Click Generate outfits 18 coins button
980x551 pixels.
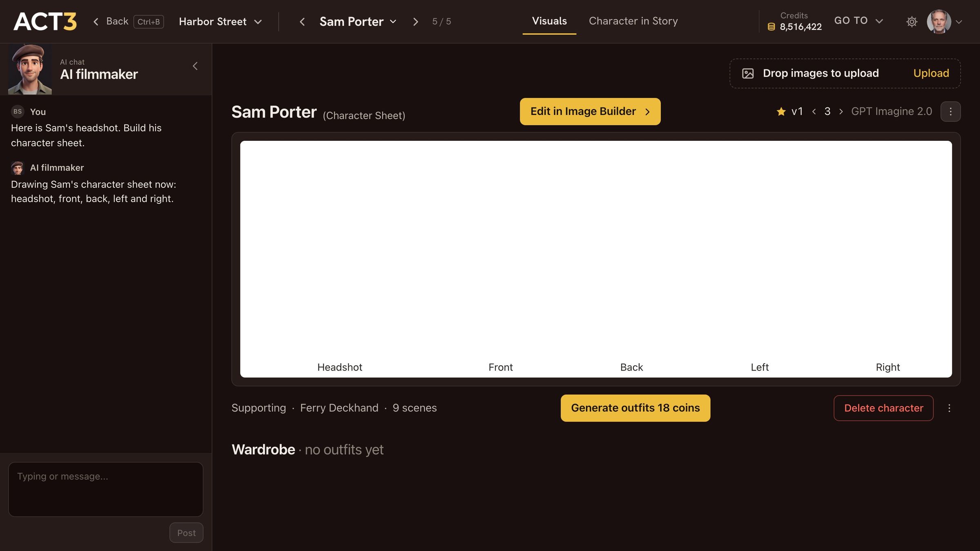(x=635, y=408)
